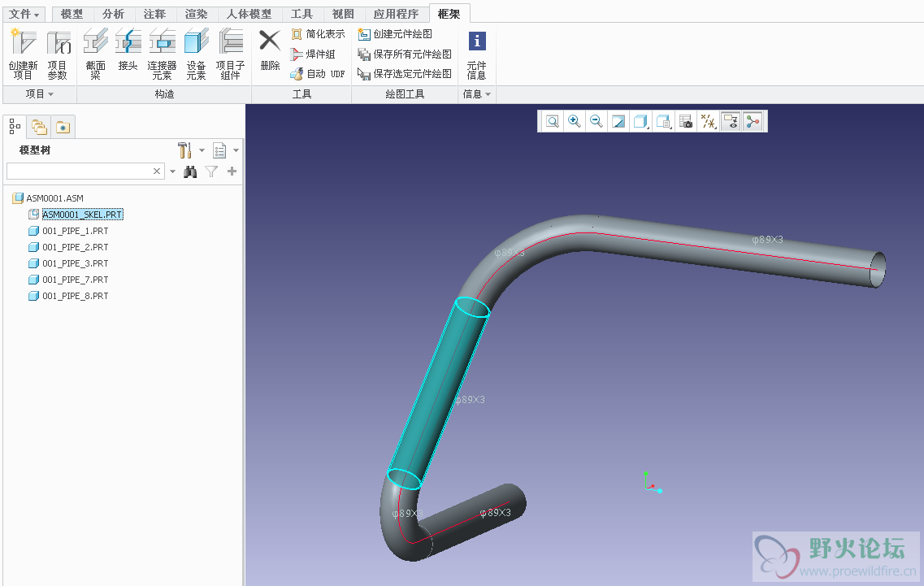Open the Datum Display Filters dropdown
Screen dimensions: 924x586
click(x=708, y=121)
